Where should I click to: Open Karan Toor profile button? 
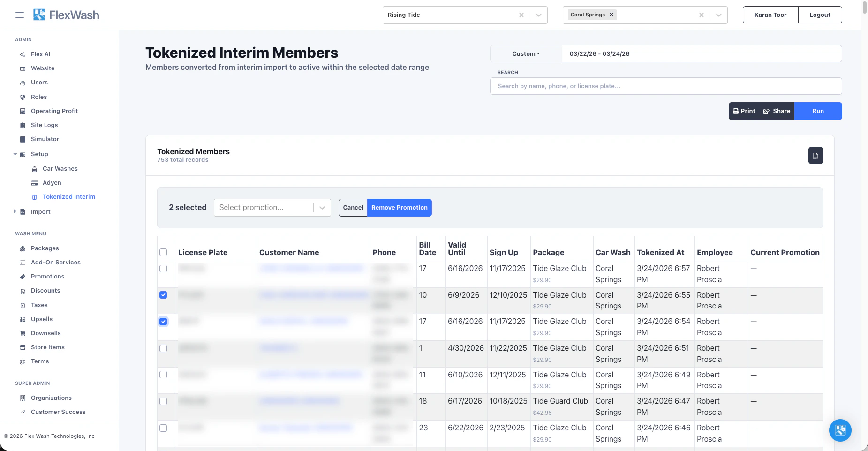[770, 15]
